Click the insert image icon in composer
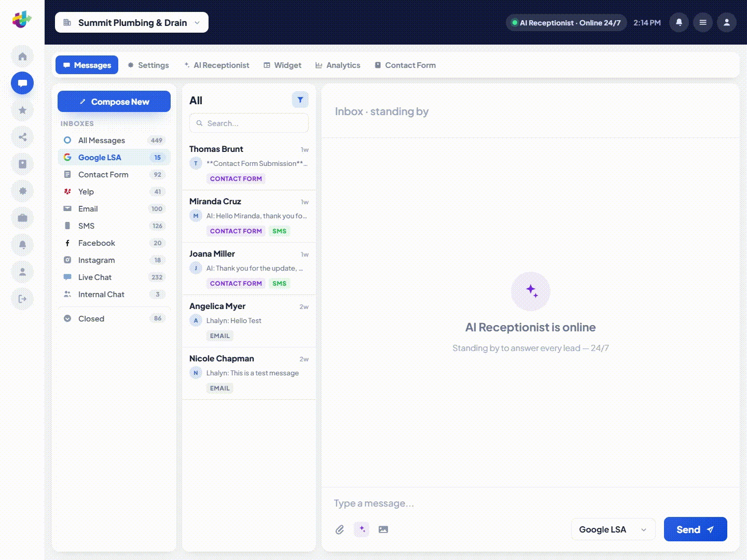The height and width of the screenshot is (560, 747). [x=383, y=529]
